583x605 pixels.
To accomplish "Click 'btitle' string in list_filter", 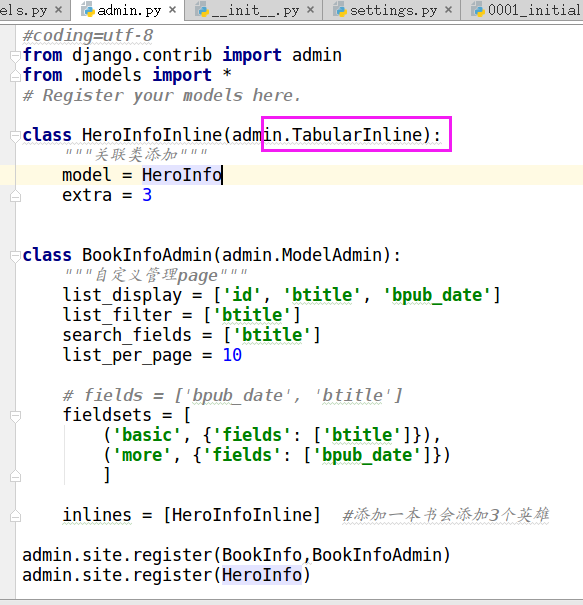I will coord(252,315).
